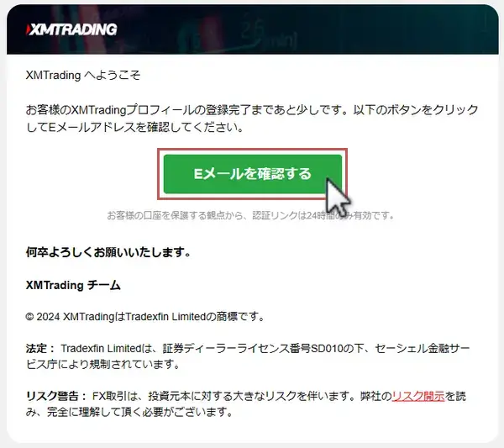Image resolution: width=504 pixels, height=448 pixels.
Task: Click the 何卒よろしくお願いいたします closing line
Action: [108, 252]
